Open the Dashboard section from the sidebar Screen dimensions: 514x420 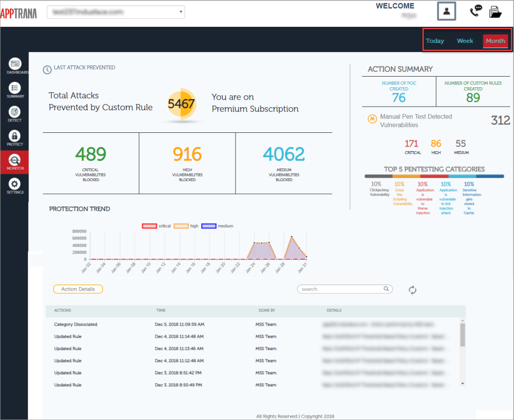pos(14,63)
